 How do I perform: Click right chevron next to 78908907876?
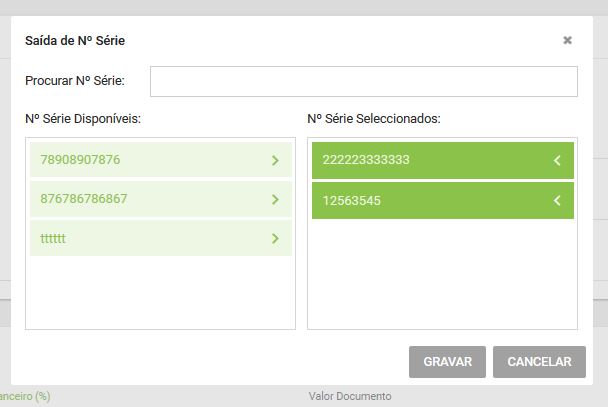tap(275, 160)
